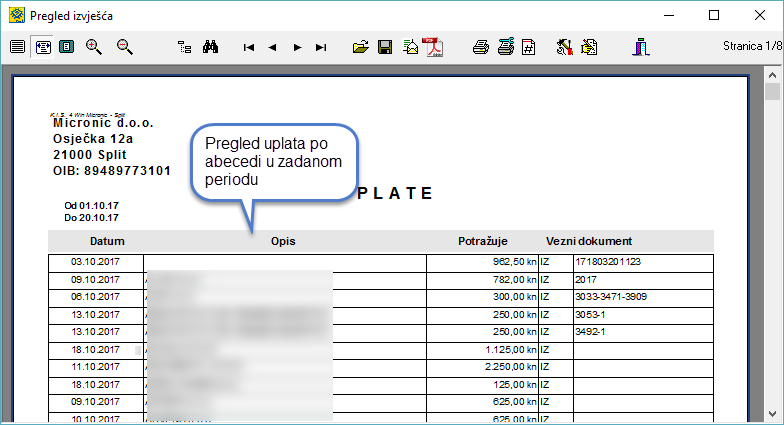Open a report file with folder icon
Viewport: 784px width, 425px height.
point(361,47)
